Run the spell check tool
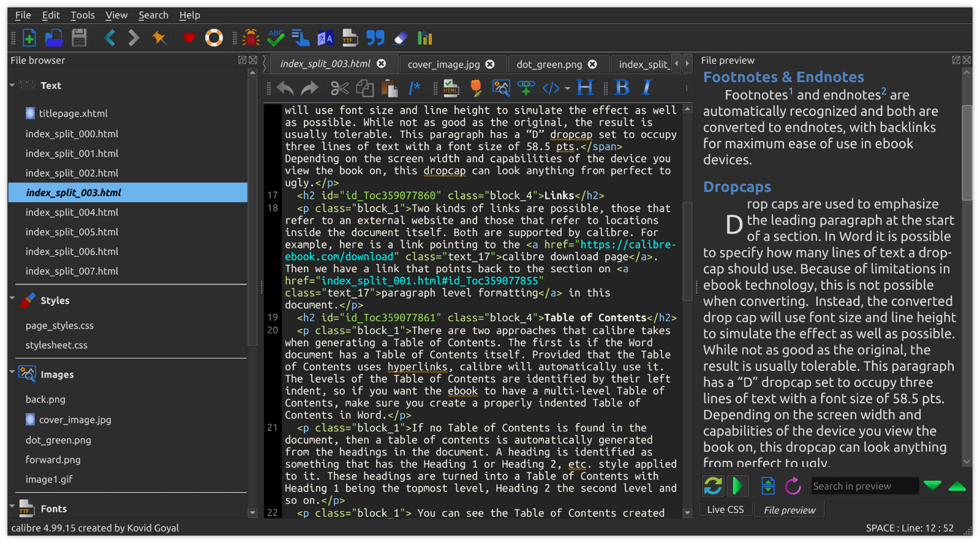The image size is (980, 543). click(x=275, y=37)
